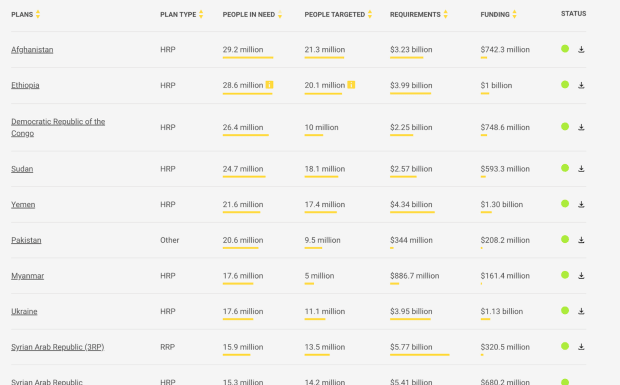Open the Afghanistan plan link
Viewport: 620px width, 385px height.
click(32, 50)
